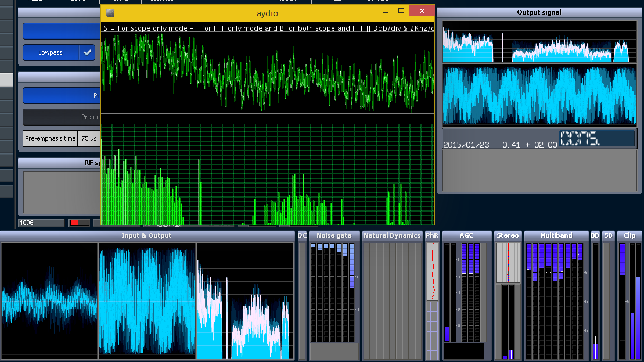Select the Input & Output panel header
644x362 pixels.
tap(146, 235)
